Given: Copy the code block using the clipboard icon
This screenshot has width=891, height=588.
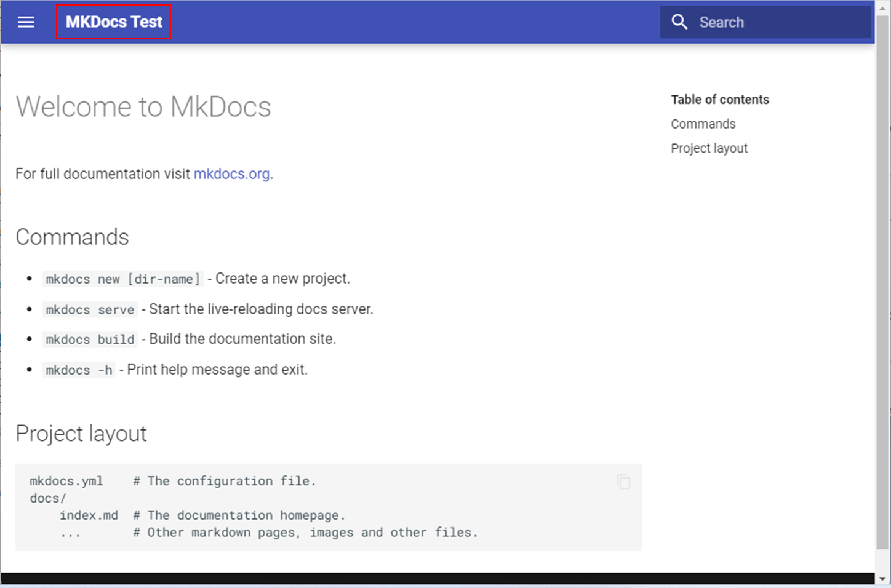Looking at the screenshot, I should coord(623,482).
